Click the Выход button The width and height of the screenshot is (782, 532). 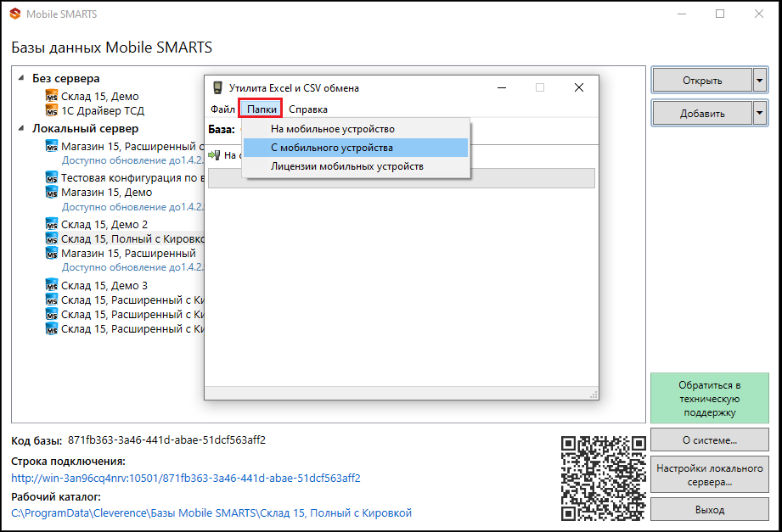(x=709, y=510)
